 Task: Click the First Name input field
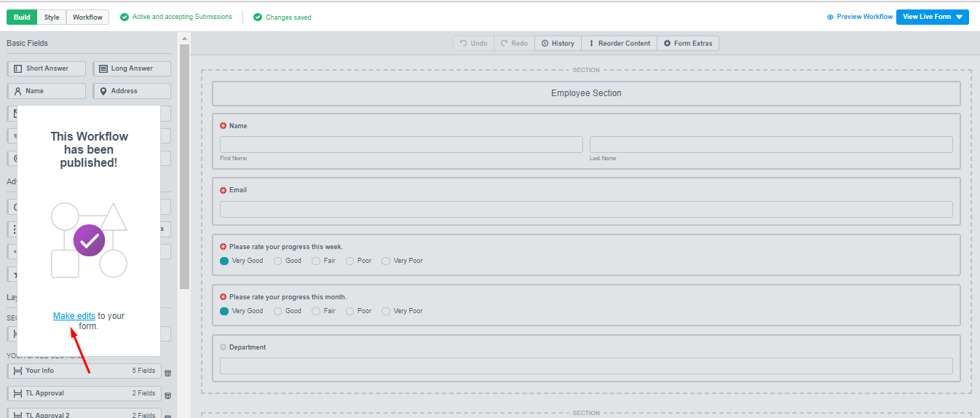click(401, 144)
